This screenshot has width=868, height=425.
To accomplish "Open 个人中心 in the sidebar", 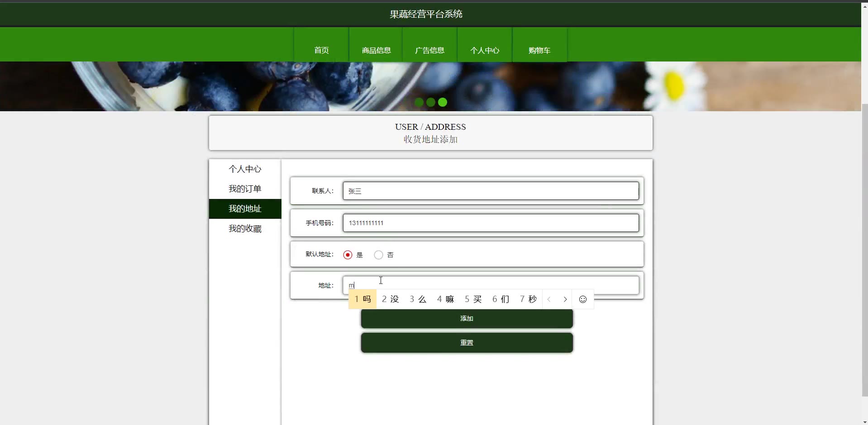I will [x=245, y=169].
